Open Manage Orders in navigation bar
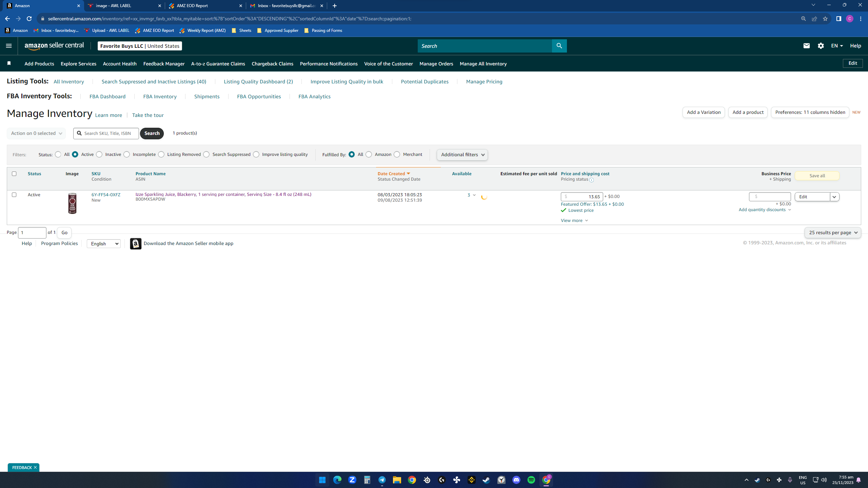The image size is (868, 488). 436,64
